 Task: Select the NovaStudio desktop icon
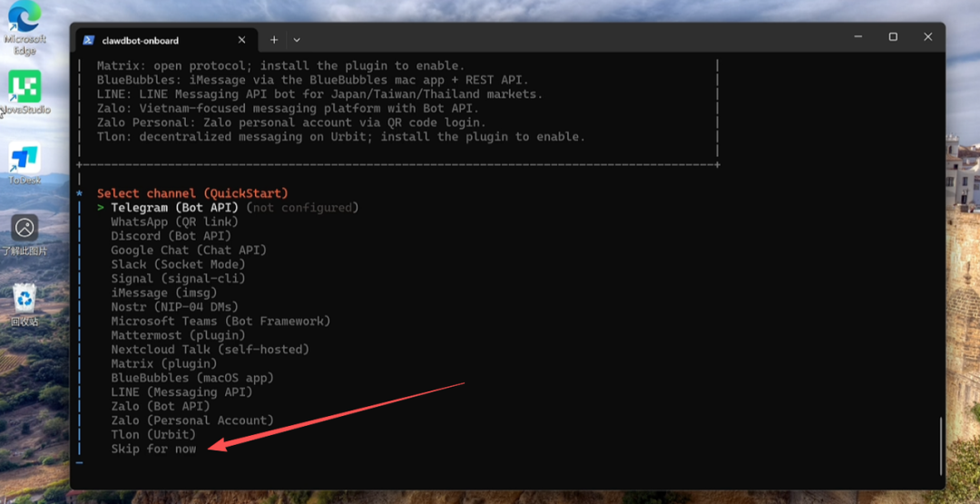pyautogui.click(x=24, y=89)
